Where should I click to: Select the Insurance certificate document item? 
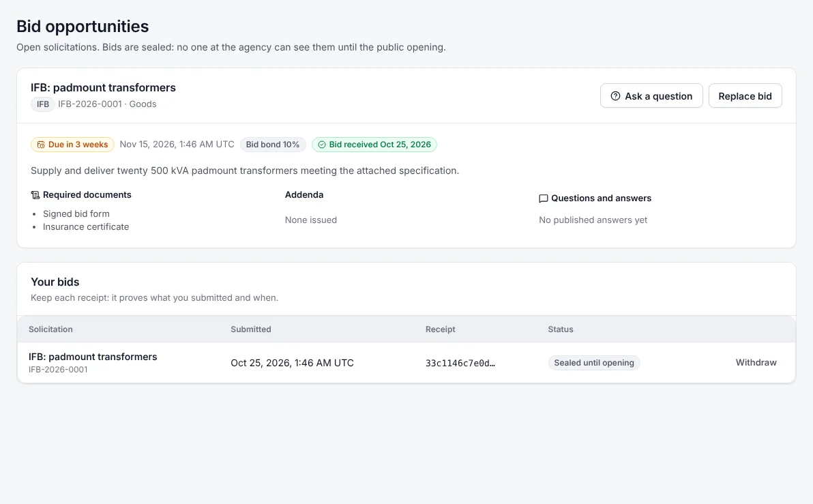(86, 226)
